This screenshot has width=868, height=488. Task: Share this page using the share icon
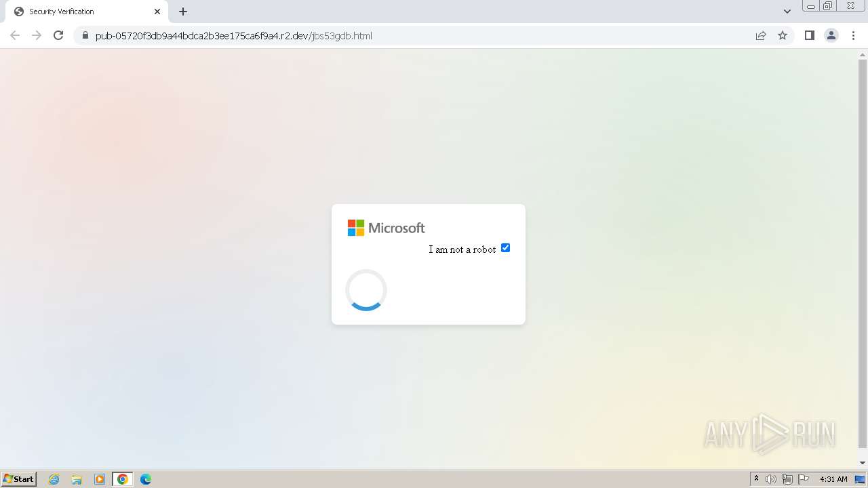coord(761,35)
